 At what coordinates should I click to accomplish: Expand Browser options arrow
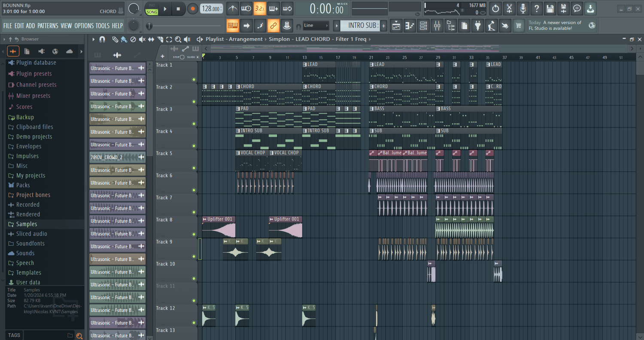(x=4, y=39)
